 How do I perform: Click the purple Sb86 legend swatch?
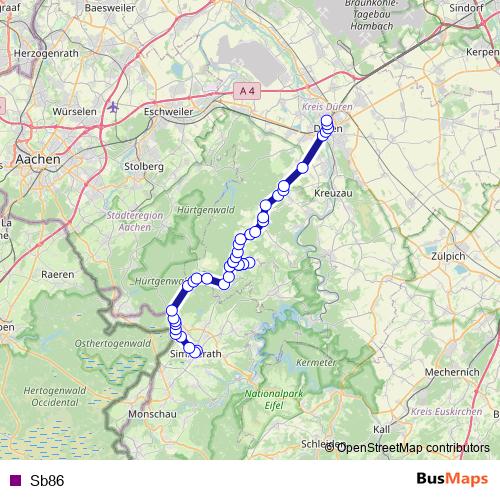coord(15,480)
